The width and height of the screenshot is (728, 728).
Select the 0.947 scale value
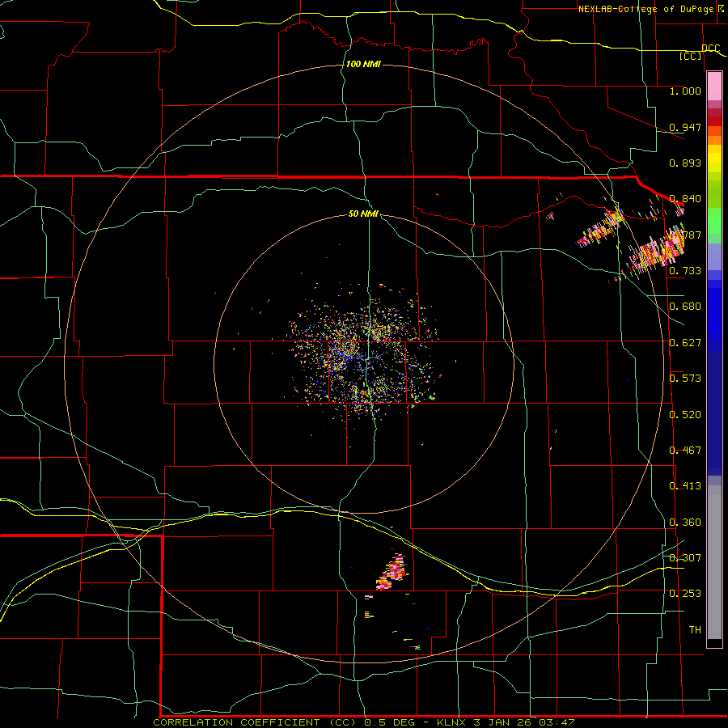tap(685, 127)
